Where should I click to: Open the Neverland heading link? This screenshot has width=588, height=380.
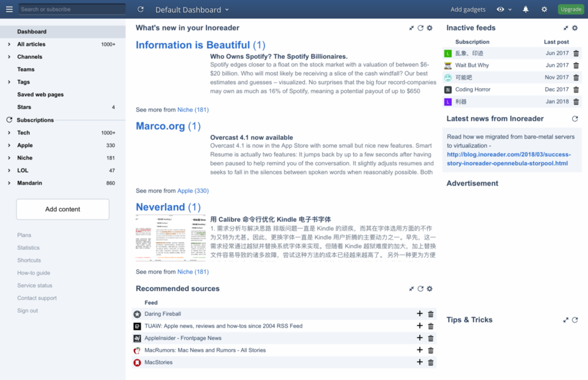168,207
